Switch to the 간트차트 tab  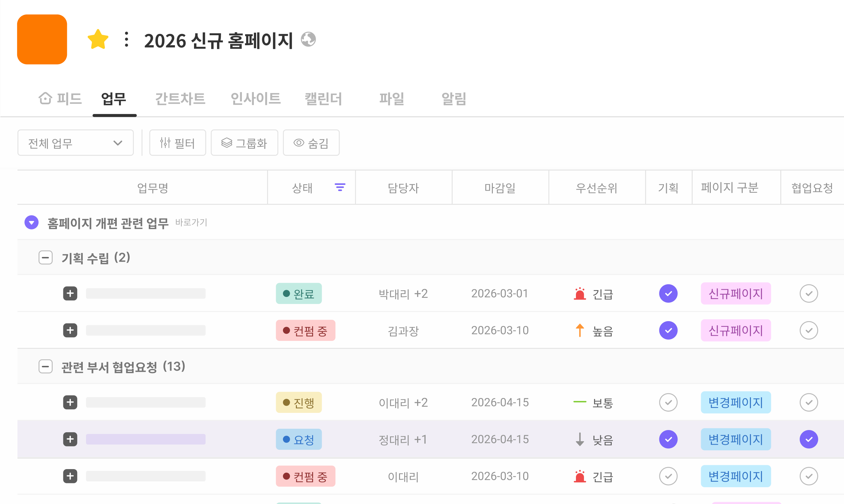[x=180, y=99]
